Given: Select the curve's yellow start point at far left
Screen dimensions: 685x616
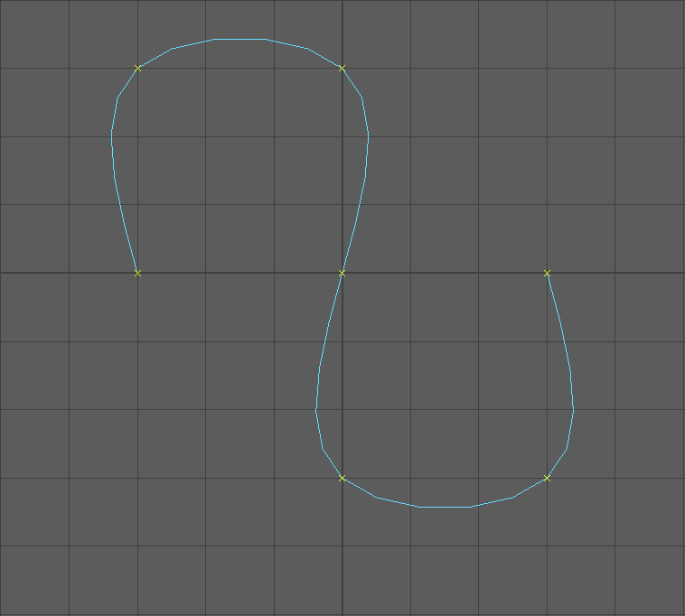Looking at the screenshot, I should tap(137, 273).
